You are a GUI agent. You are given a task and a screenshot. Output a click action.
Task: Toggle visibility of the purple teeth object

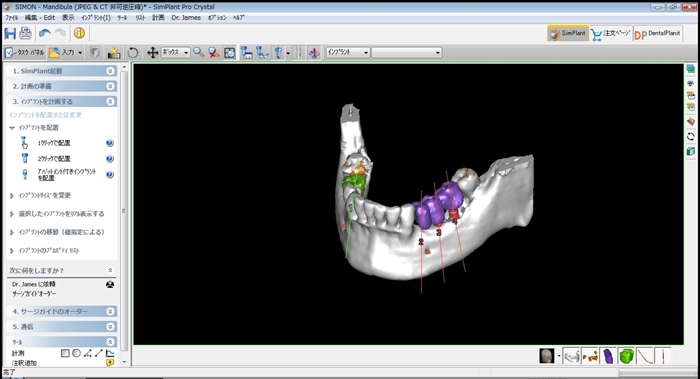[x=608, y=356]
